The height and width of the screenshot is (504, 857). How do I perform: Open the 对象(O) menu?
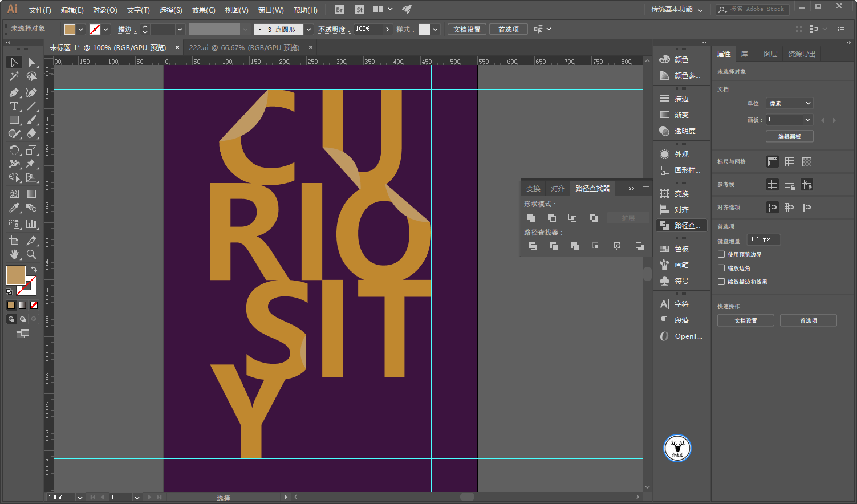pyautogui.click(x=105, y=10)
